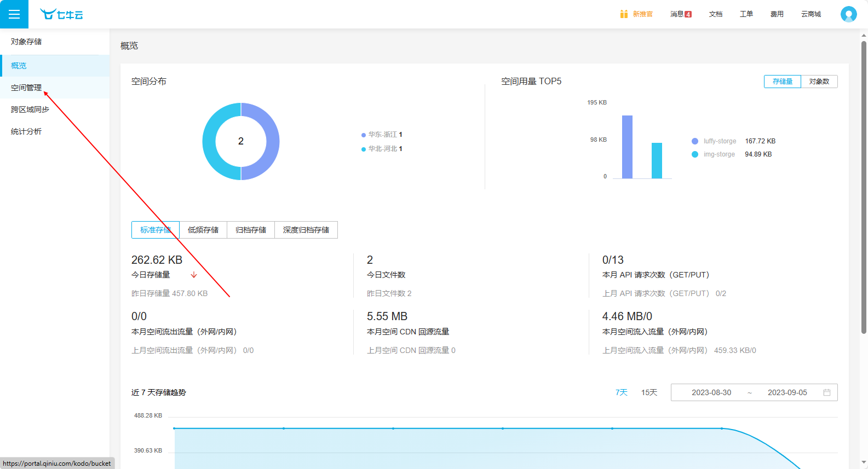This screenshot has width=868, height=469.
Task: Click 空间用量 TOP5 heading
Action: [531, 82]
